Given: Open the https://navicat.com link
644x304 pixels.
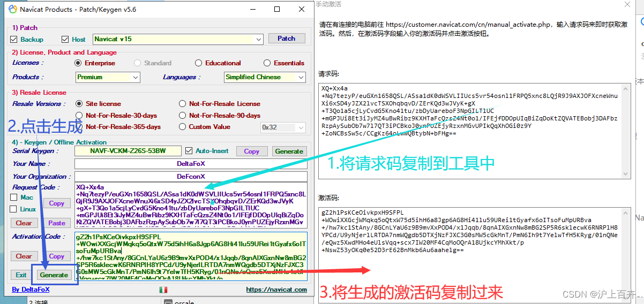Looking at the screenshot, I should tap(276, 290).
